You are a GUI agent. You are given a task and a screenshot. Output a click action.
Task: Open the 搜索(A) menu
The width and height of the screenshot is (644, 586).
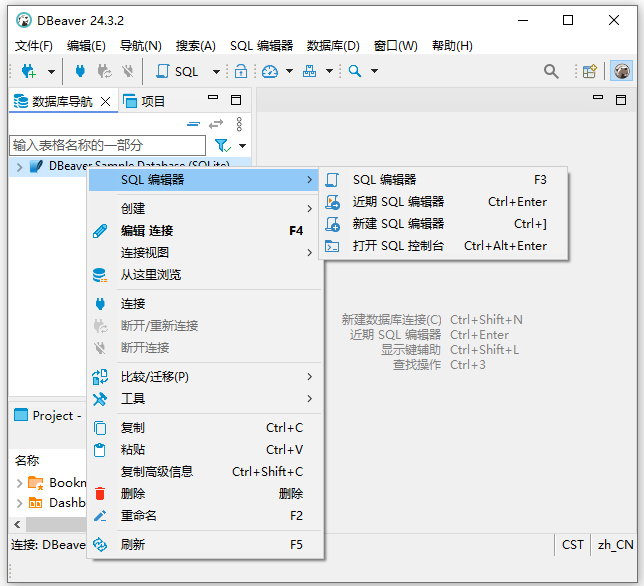pyautogui.click(x=196, y=46)
